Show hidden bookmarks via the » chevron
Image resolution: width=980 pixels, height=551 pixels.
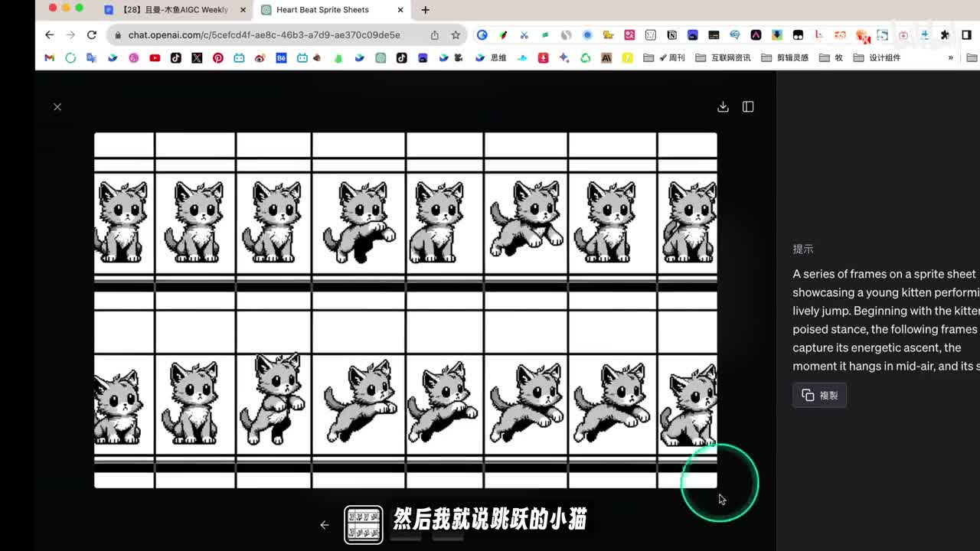coord(951,57)
